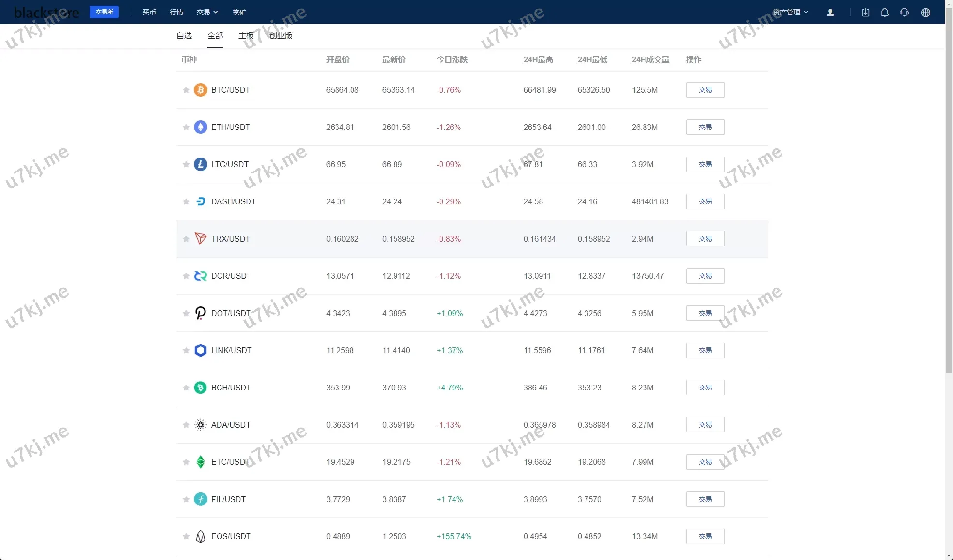Click the user profile icon
Image resolution: width=953 pixels, height=560 pixels.
tap(830, 13)
